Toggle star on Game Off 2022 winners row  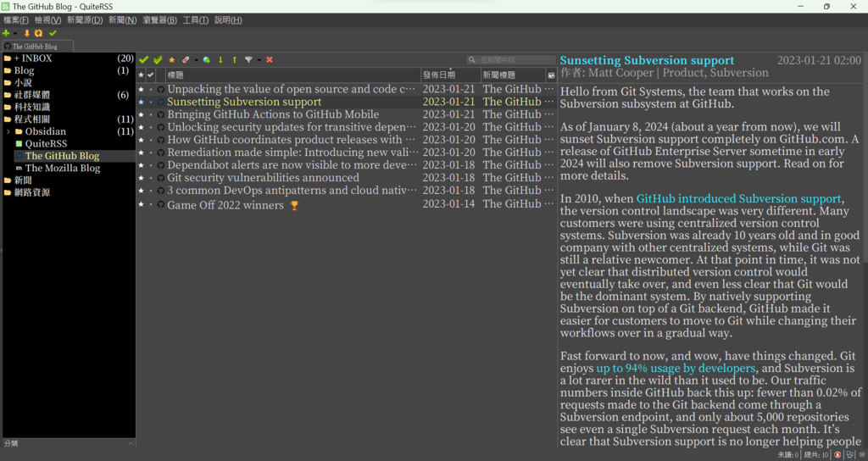(141, 204)
